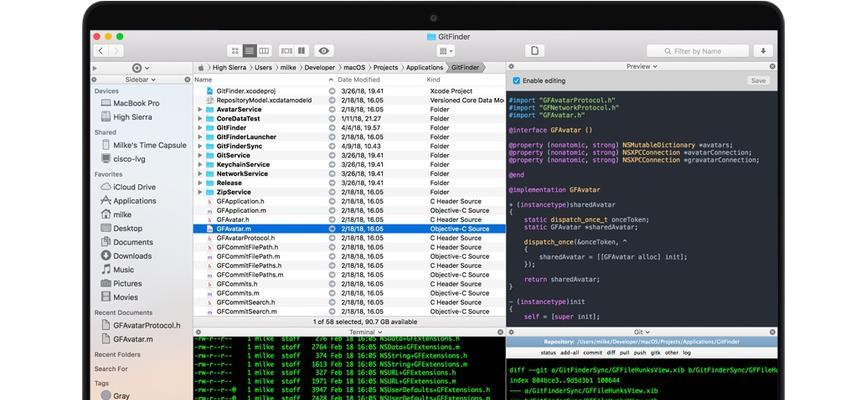Toggle the eye quick look button
This screenshot has height=400, width=866.
click(x=324, y=51)
